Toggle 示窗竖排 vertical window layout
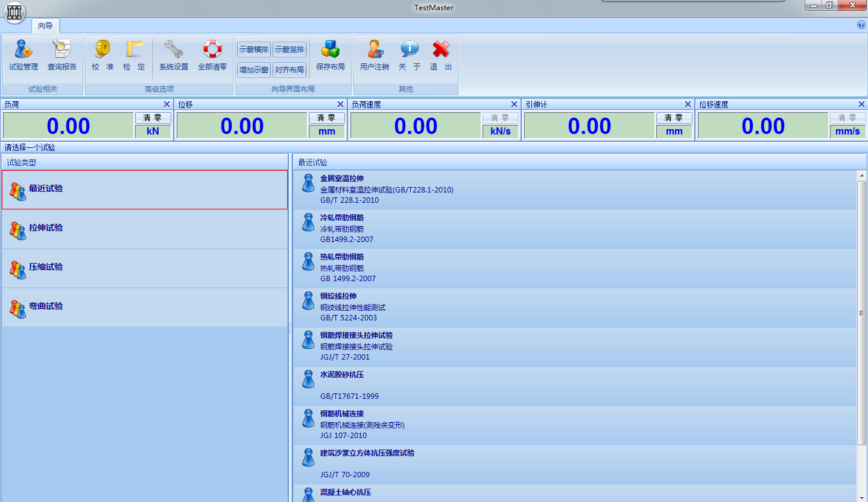Screen dimensions: 868x502 (x=290, y=49)
